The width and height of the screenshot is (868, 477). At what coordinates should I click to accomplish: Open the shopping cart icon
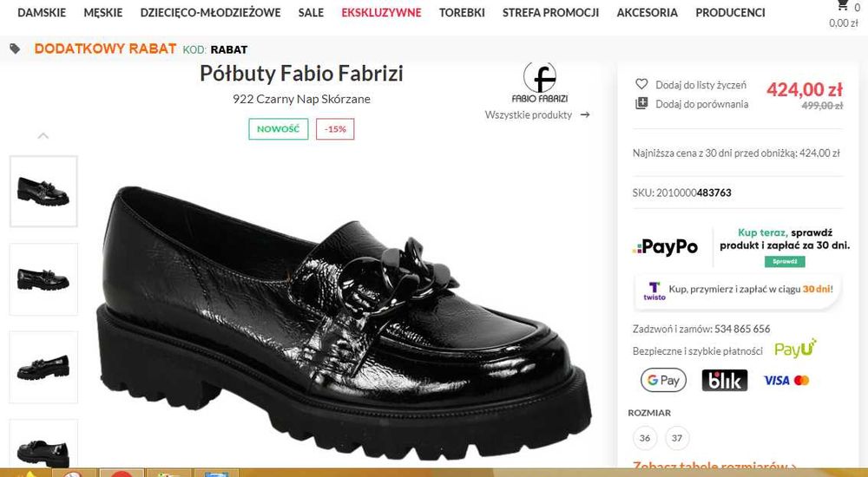coord(842,7)
